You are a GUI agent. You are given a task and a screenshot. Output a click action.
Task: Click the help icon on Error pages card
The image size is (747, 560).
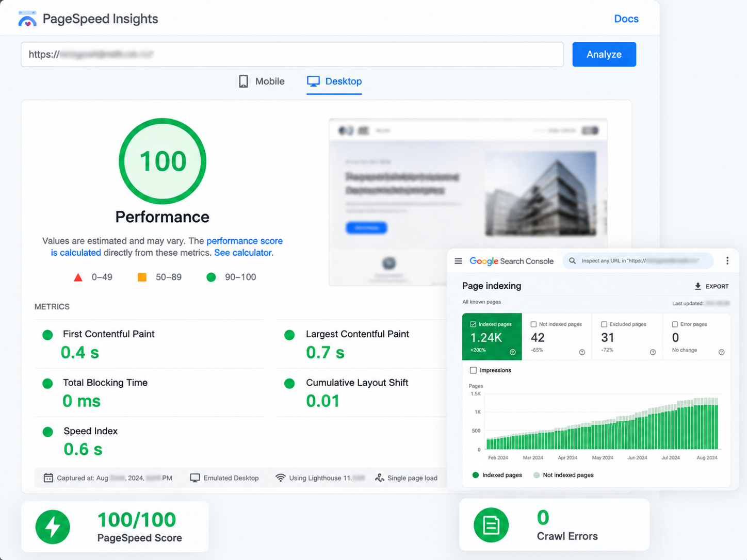click(x=722, y=352)
